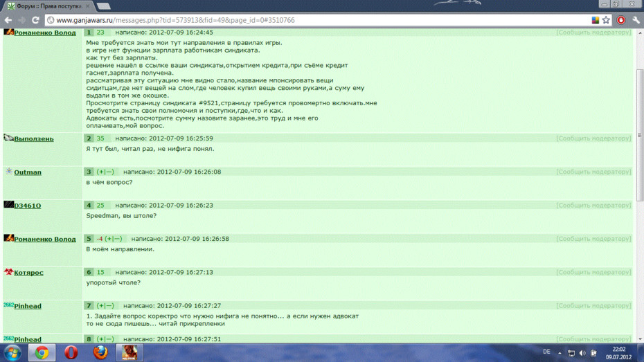Click rating 35 on post 2
644x362 pixels.
[100, 138]
